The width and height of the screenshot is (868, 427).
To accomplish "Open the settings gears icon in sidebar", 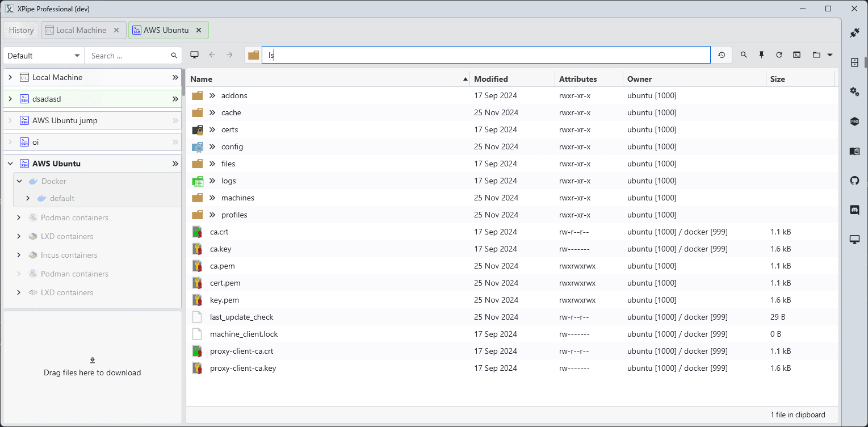I will (854, 91).
